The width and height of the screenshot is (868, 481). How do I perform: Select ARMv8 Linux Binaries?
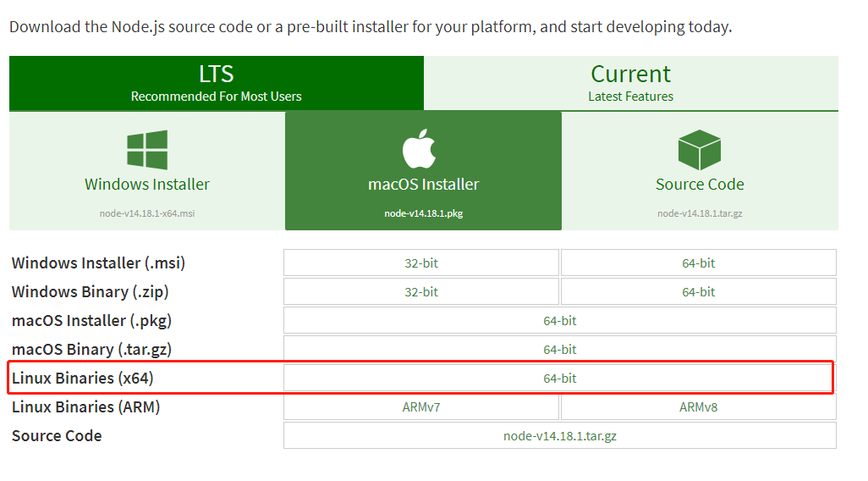click(x=699, y=406)
